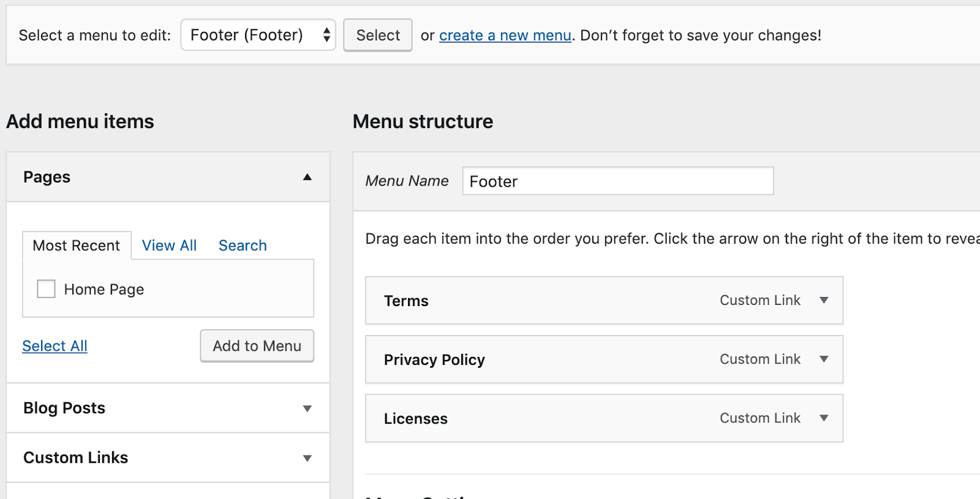Click Custom Link label on Terms row
The height and width of the screenshot is (499, 980).
pos(760,300)
